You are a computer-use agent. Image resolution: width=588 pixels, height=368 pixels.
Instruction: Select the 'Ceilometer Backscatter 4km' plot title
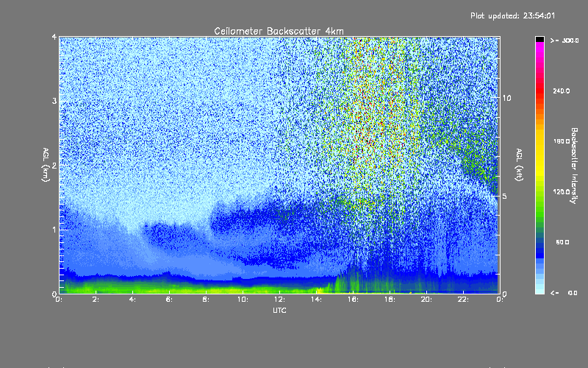(279, 31)
